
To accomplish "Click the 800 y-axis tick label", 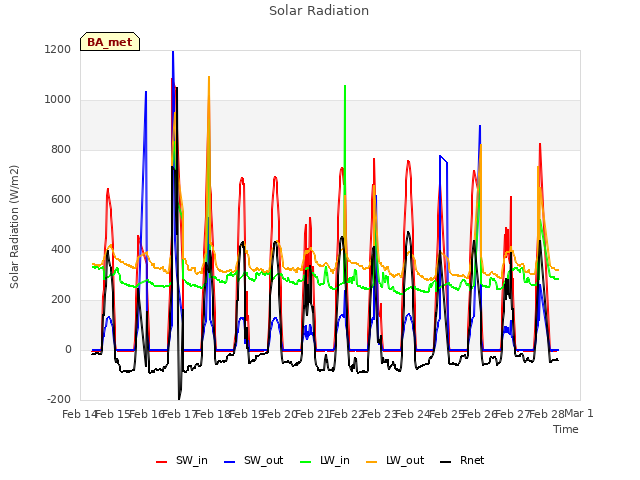I will (x=61, y=150).
